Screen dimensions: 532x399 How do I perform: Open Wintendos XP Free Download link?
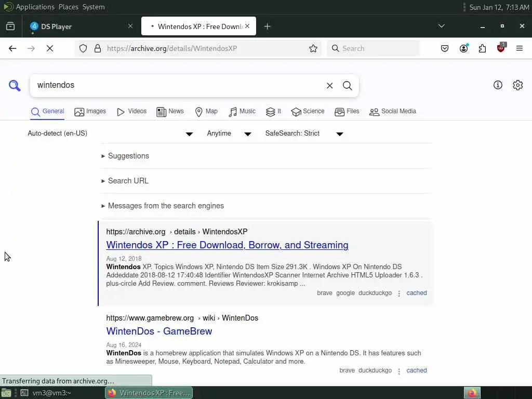pyautogui.click(x=228, y=245)
